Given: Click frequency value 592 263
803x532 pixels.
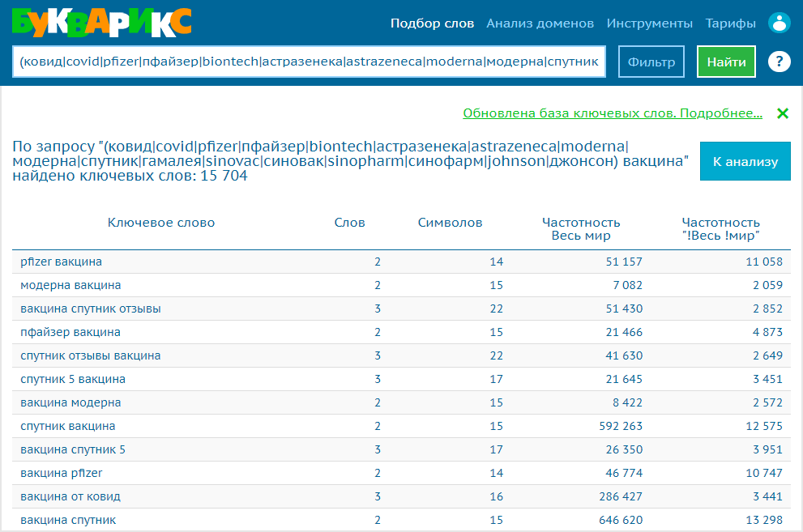Looking at the screenshot, I should tap(621, 426).
